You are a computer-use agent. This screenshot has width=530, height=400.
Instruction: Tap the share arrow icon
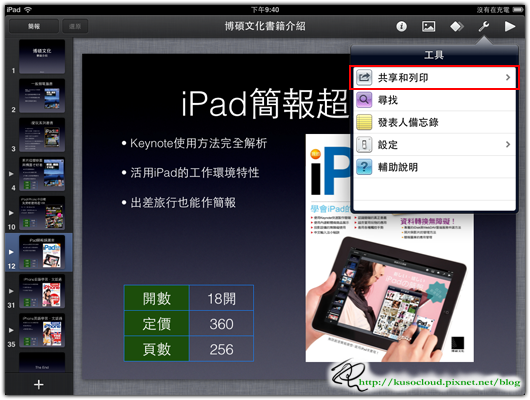coord(364,78)
